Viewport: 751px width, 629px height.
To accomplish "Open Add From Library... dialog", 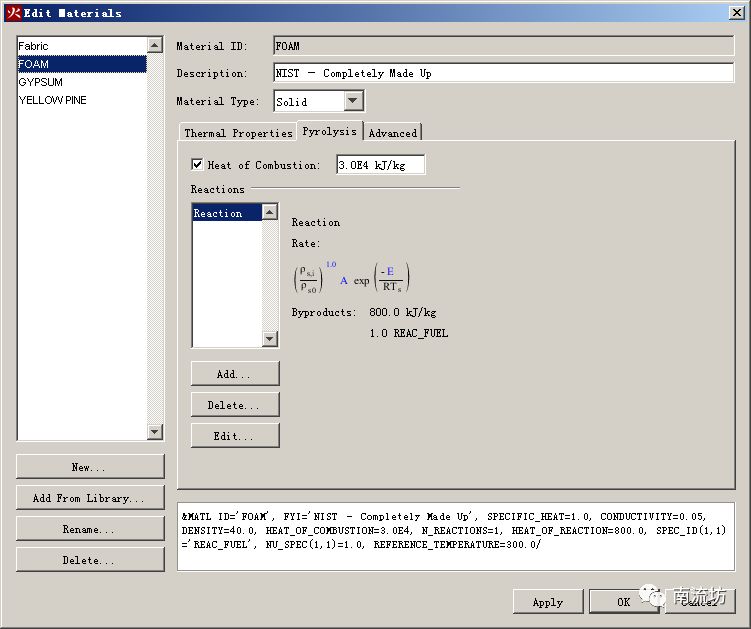I will pyautogui.click(x=89, y=498).
